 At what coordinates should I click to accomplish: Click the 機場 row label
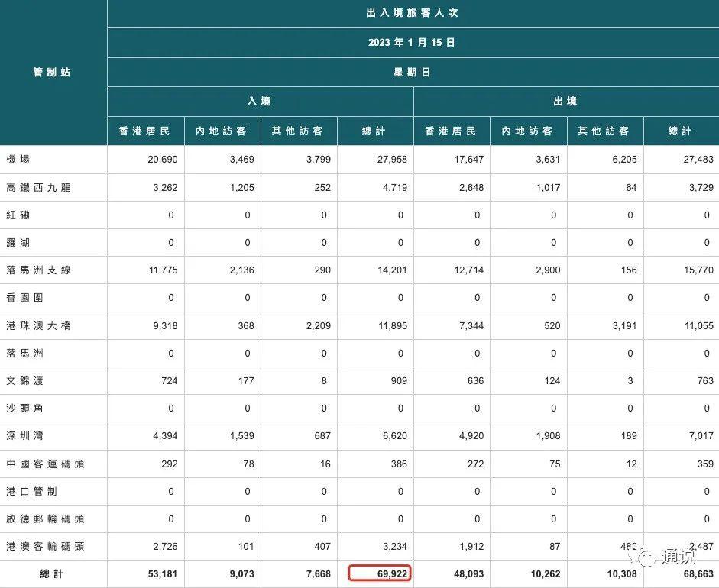click(18, 160)
